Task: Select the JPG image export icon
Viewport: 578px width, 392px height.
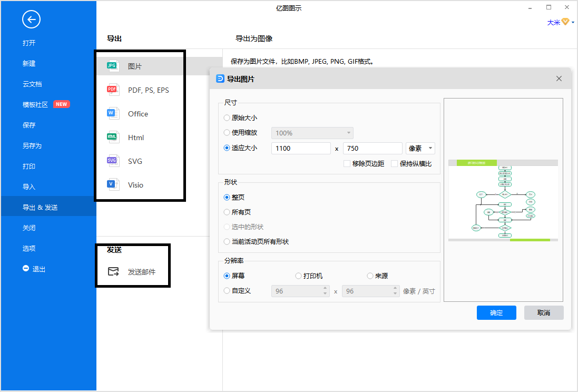Action: tap(113, 66)
